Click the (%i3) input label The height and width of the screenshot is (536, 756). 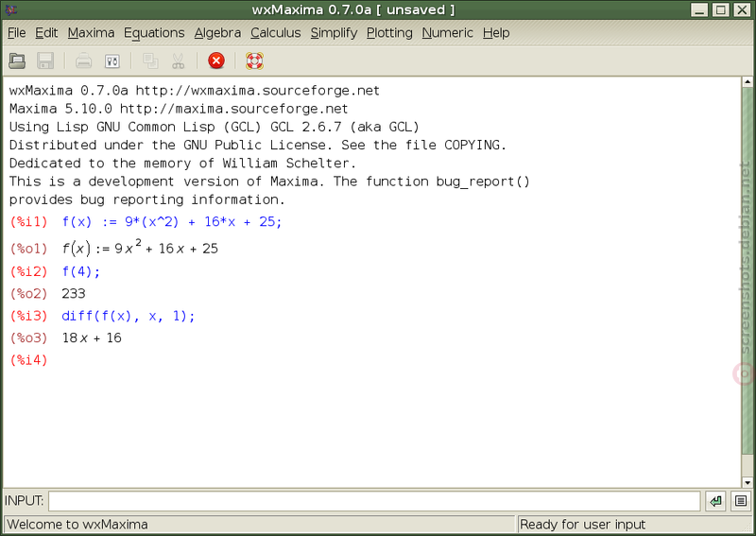point(29,316)
